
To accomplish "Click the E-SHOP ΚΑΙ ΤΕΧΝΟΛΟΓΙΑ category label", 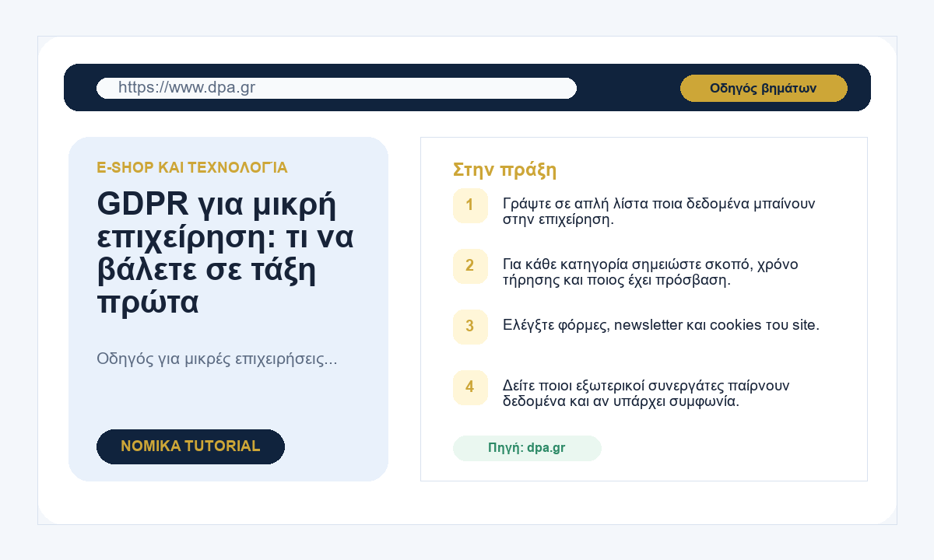I will tap(192, 167).
